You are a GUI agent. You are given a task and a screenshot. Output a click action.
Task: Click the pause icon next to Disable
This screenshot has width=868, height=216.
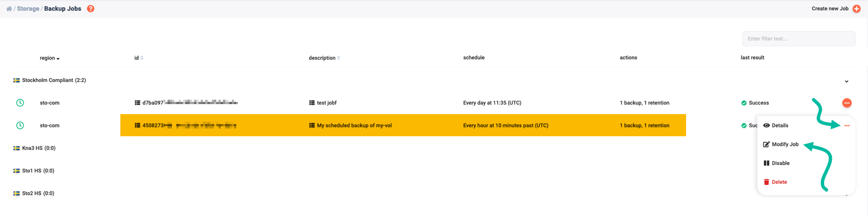(767, 163)
